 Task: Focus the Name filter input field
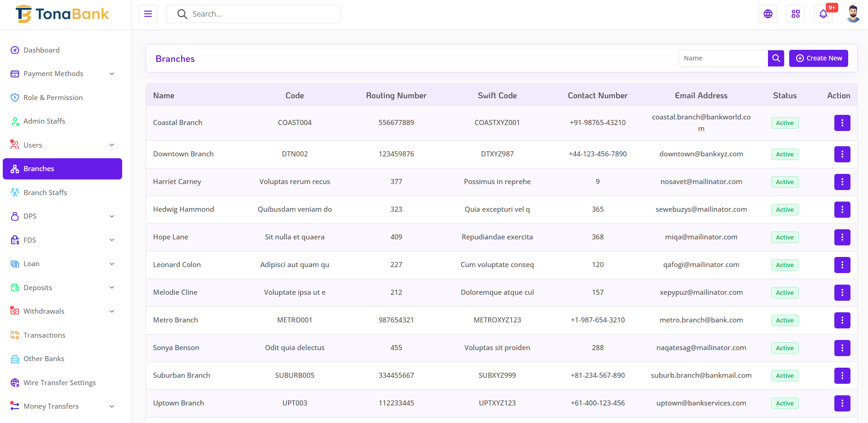[723, 58]
